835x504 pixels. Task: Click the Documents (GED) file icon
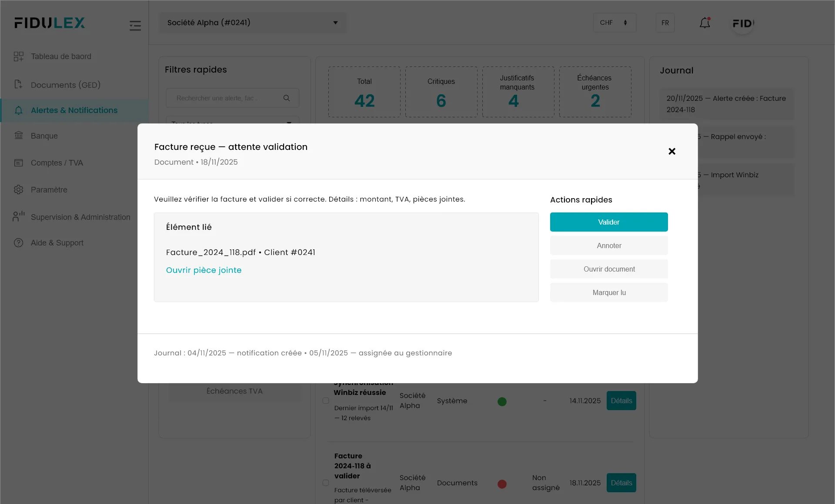tap(19, 85)
